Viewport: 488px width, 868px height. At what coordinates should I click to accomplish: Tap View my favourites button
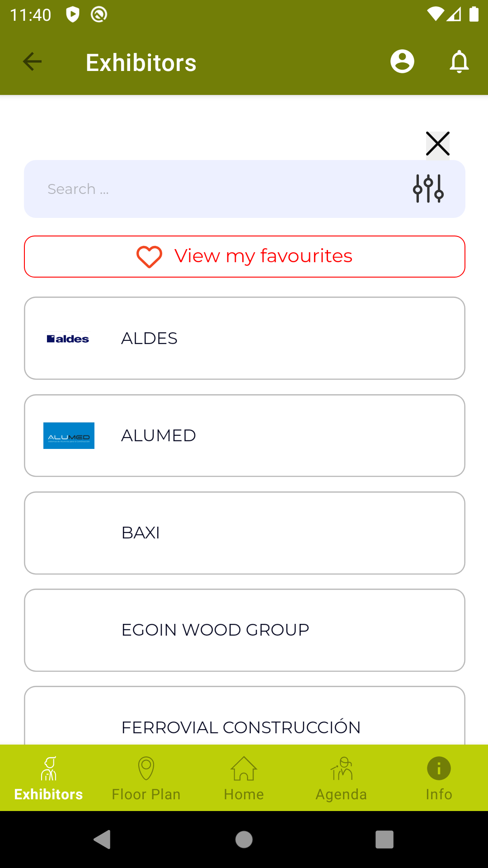pos(244,256)
